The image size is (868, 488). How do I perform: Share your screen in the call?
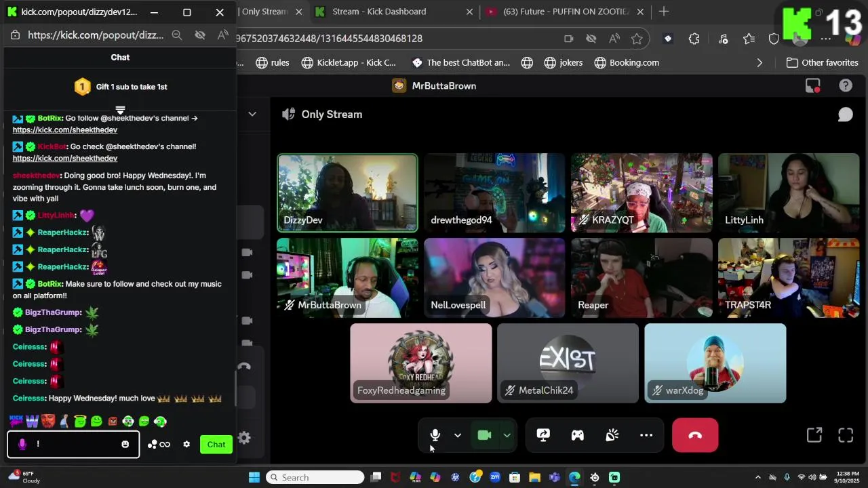coord(543,435)
